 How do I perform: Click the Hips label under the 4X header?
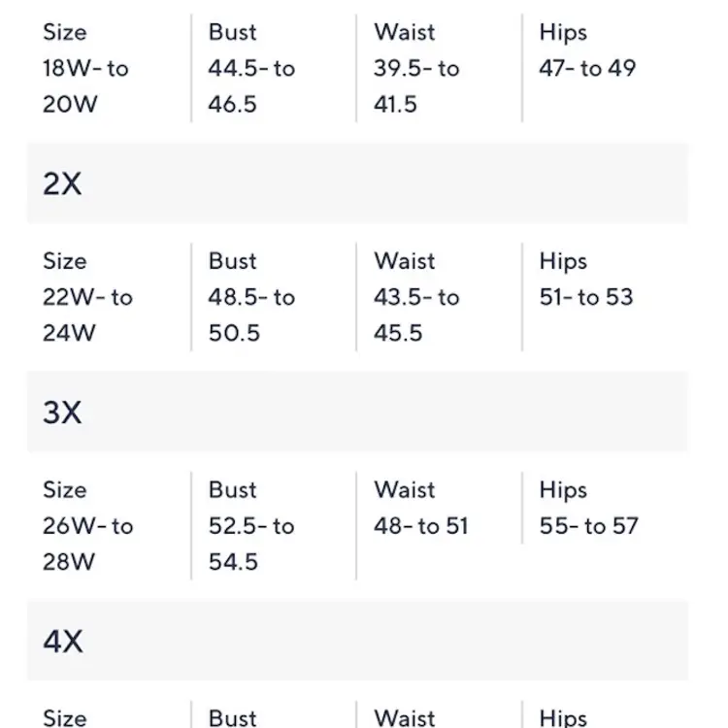563,717
